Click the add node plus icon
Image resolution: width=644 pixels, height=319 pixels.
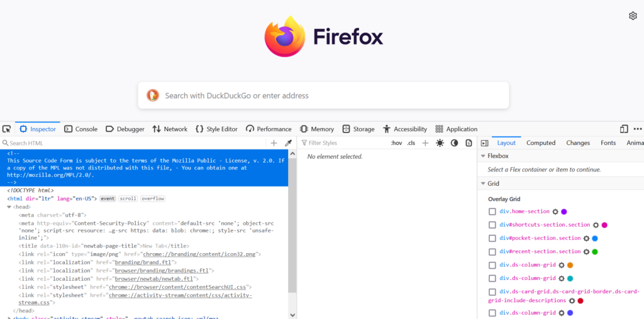(x=274, y=143)
